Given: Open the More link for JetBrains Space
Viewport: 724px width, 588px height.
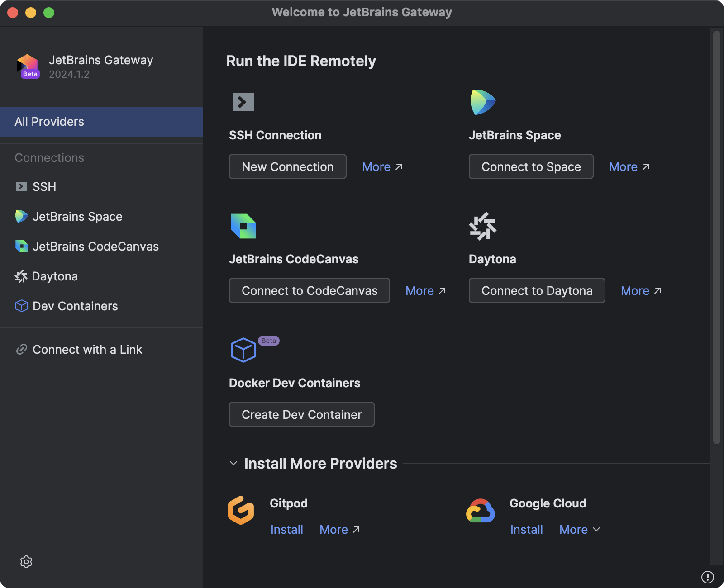Looking at the screenshot, I should coord(629,167).
